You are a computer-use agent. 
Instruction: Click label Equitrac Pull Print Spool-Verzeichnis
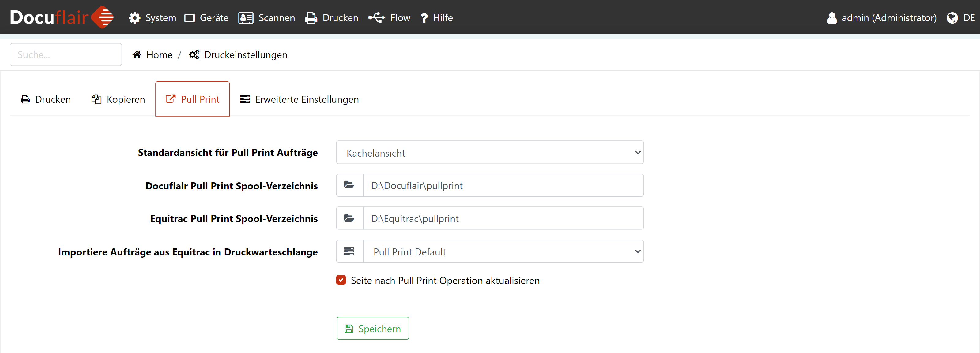click(234, 219)
